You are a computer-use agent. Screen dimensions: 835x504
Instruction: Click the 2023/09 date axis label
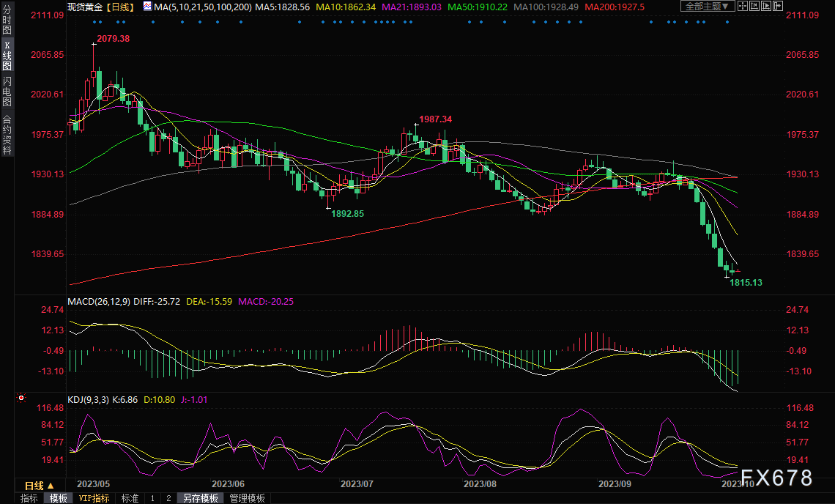point(615,483)
